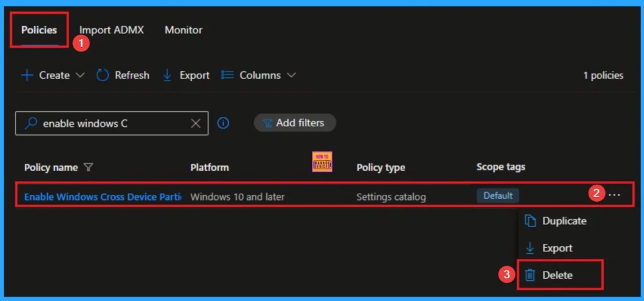
Task: Click the Columns list icon
Action: pos(227,75)
